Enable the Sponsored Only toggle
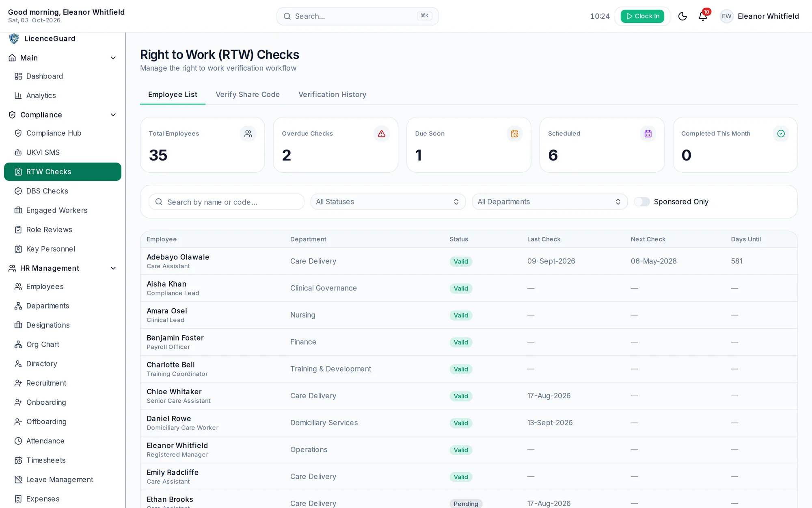This screenshot has height=508, width=812. click(642, 202)
